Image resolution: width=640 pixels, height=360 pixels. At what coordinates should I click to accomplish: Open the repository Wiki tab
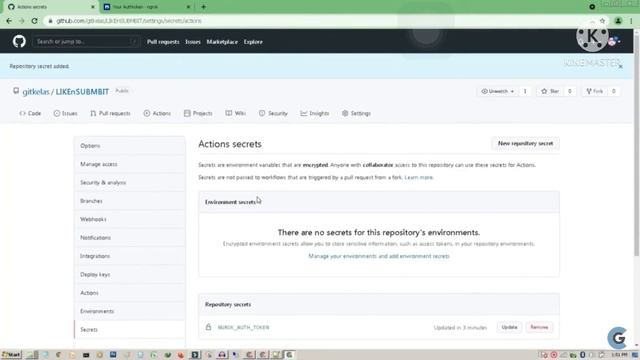coord(236,113)
